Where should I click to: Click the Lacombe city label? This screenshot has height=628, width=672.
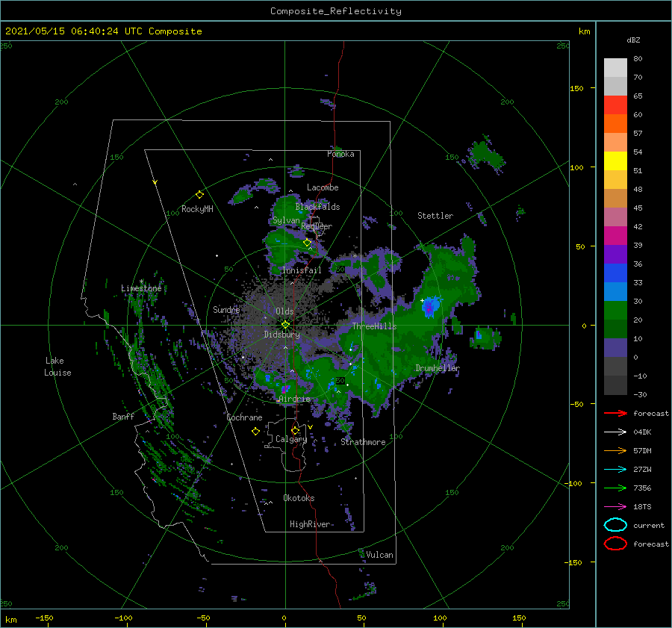[323, 187]
